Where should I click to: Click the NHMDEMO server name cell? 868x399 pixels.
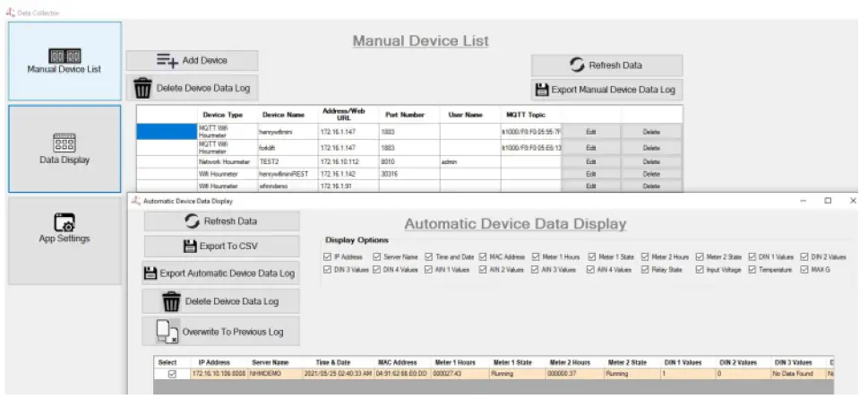(x=274, y=374)
